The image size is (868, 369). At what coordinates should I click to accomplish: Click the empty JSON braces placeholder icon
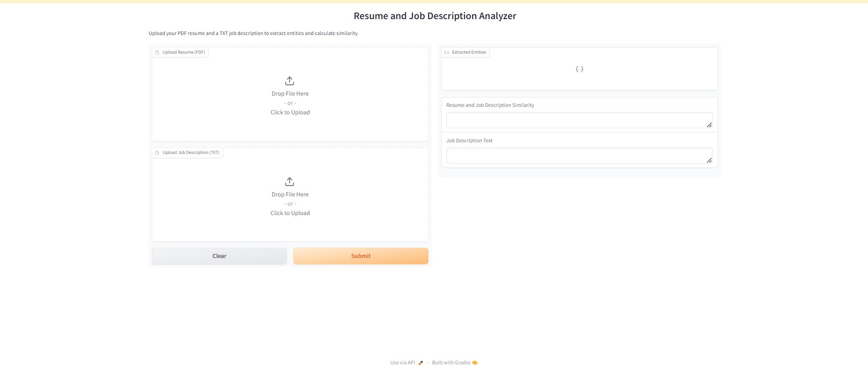tap(579, 69)
